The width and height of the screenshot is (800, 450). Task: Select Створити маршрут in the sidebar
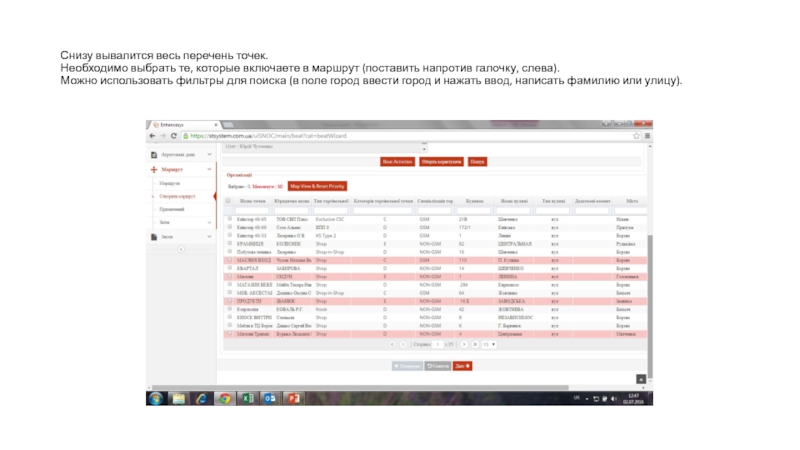[x=175, y=196]
